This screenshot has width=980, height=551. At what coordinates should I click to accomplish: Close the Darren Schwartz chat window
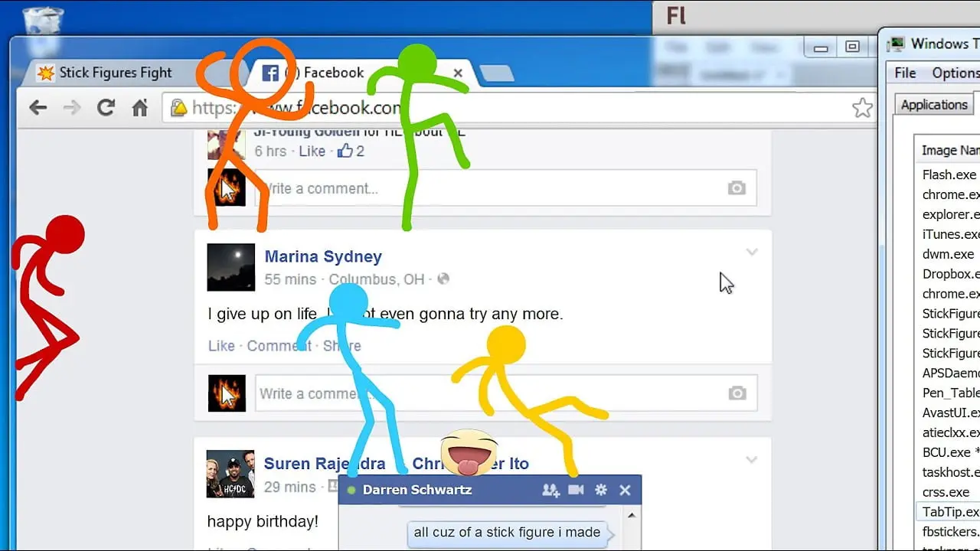click(625, 490)
